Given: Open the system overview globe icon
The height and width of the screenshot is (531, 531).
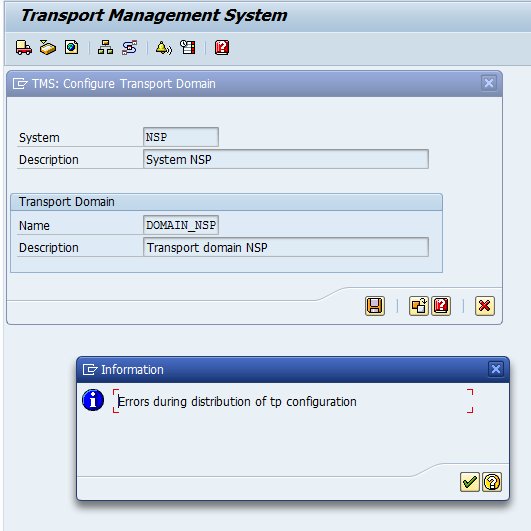Looking at the screenshot, I should pos(71,47).
